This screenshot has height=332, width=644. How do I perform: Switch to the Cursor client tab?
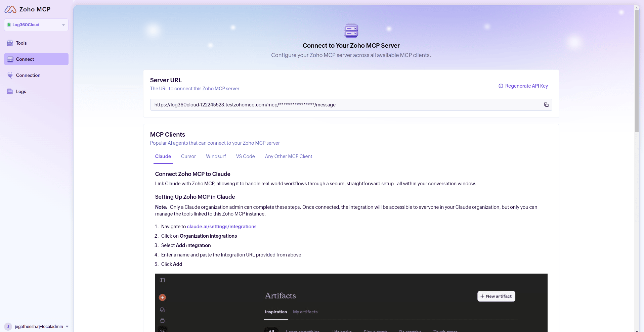[188, 156]
